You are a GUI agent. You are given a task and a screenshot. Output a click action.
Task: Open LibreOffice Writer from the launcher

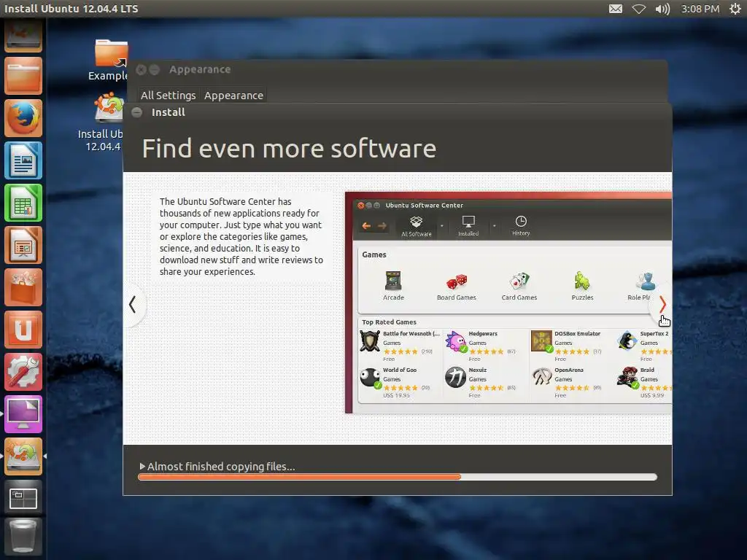click(23, 160)
